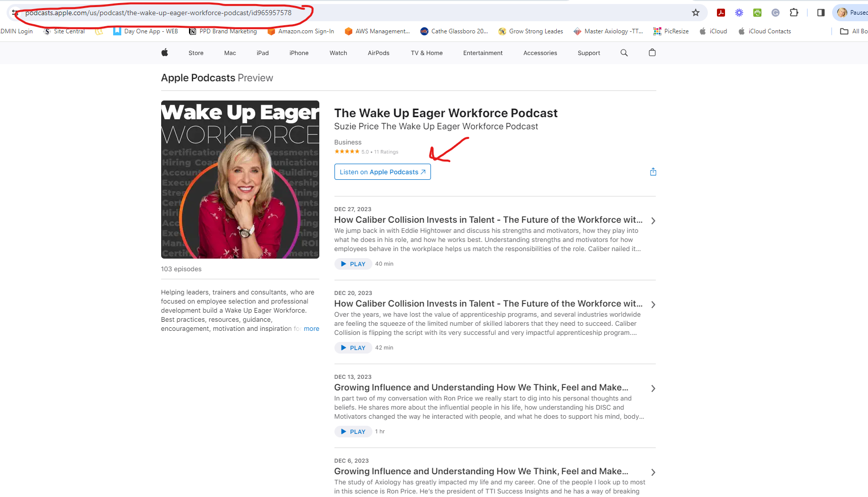Viewport: 868px width, 497px height.
Task: Open the Support menu item
Action: (x=589, y=53)
